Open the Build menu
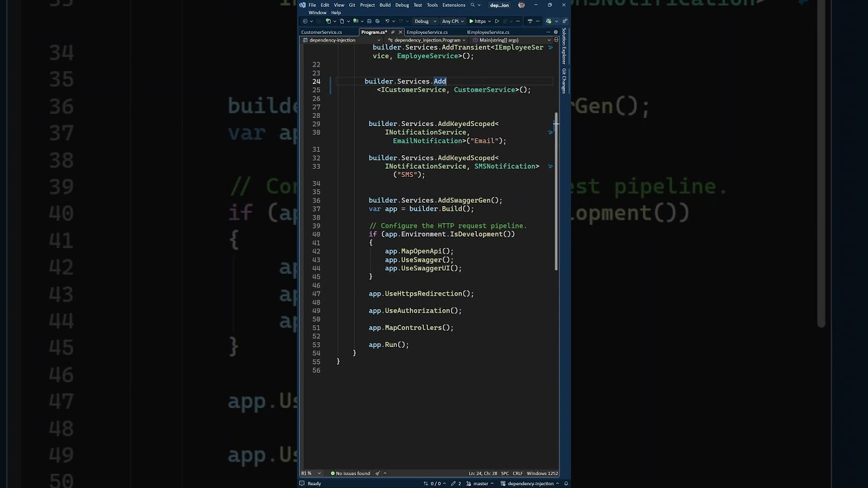868x488 pixels. (385, 5)
